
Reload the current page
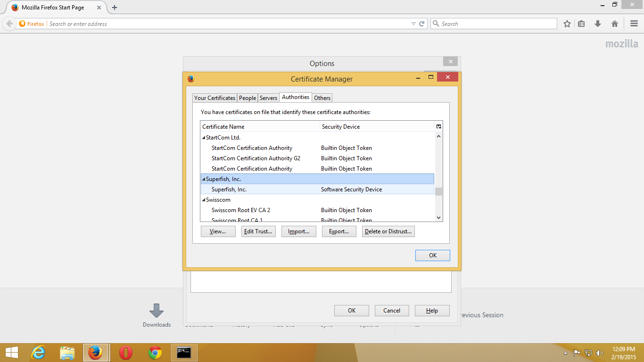422,24
